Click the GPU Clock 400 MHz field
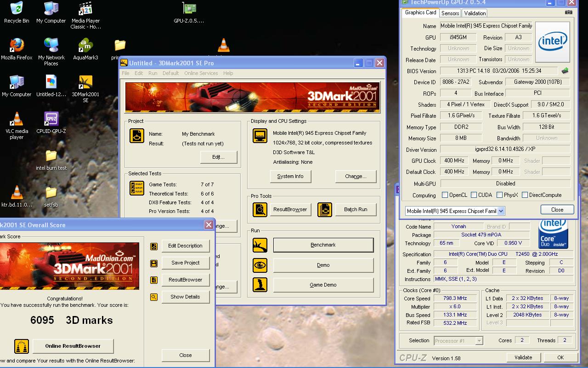 coord(454,161)
